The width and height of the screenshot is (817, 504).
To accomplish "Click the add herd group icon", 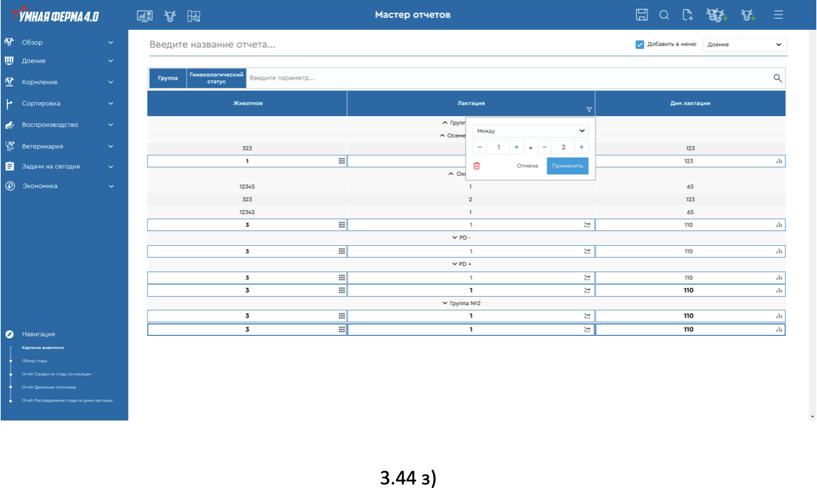I will click(717, 15).
